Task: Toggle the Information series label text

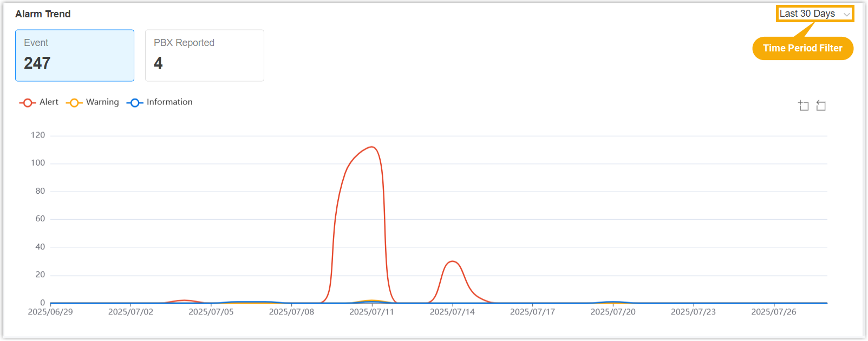Action: (169, 102)
